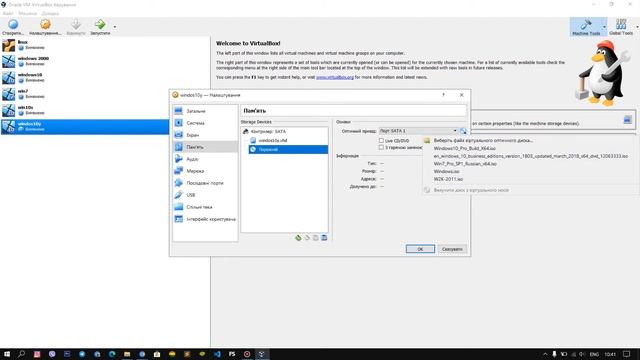Choose a virtual optical disk file menu entry

[x=483, y=140]
